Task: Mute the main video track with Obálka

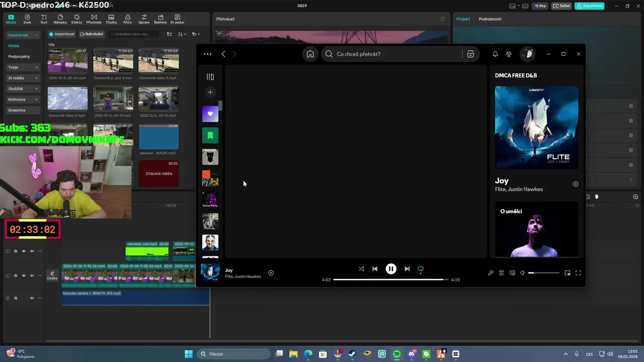Action: point(32,276)
